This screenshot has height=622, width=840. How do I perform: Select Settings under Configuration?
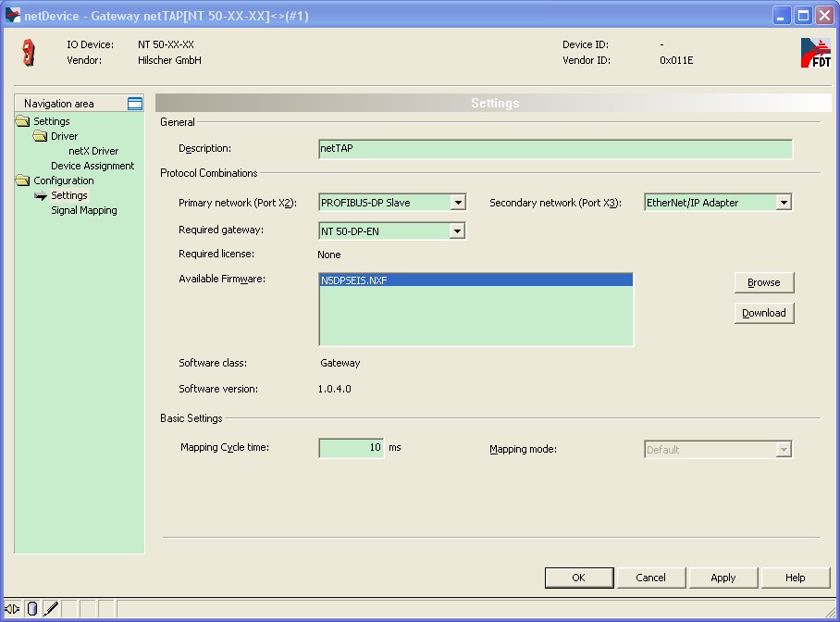click(x=68, y=195)
